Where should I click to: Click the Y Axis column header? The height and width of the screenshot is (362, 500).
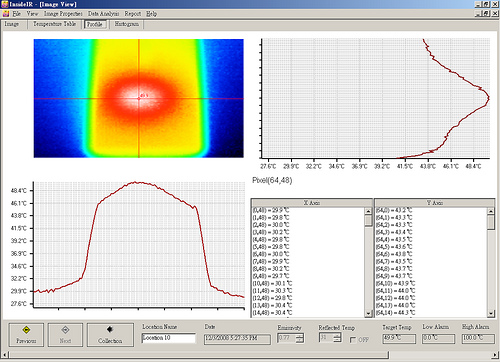coord(435,203)
